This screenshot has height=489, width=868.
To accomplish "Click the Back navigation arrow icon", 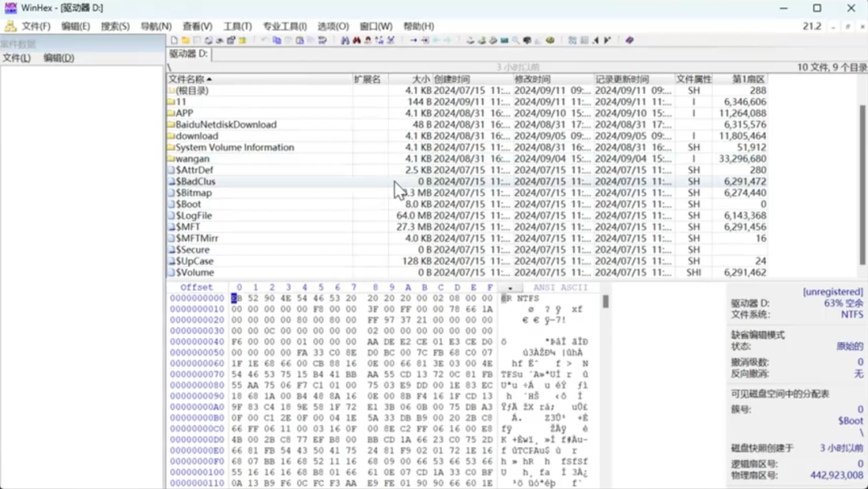I will [x=436, y=40].
